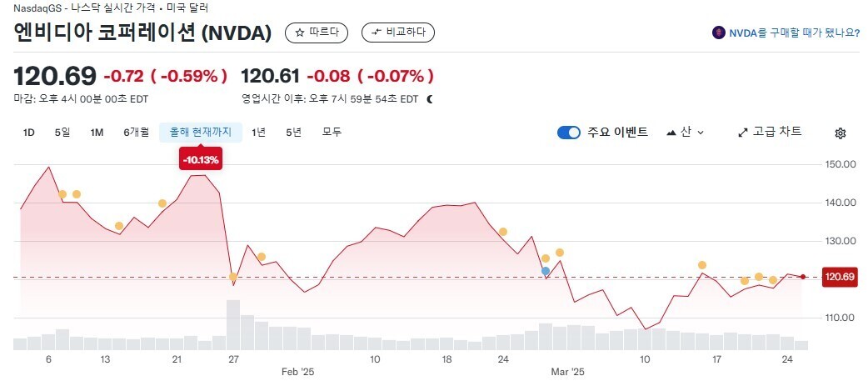Select the 모두 range tab

(x=332, y=133)
